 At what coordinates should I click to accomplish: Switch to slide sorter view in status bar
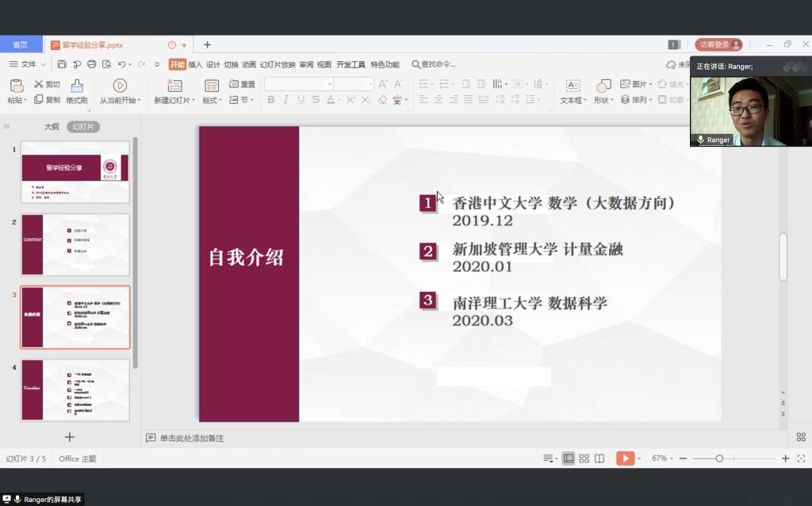point(584,458)
